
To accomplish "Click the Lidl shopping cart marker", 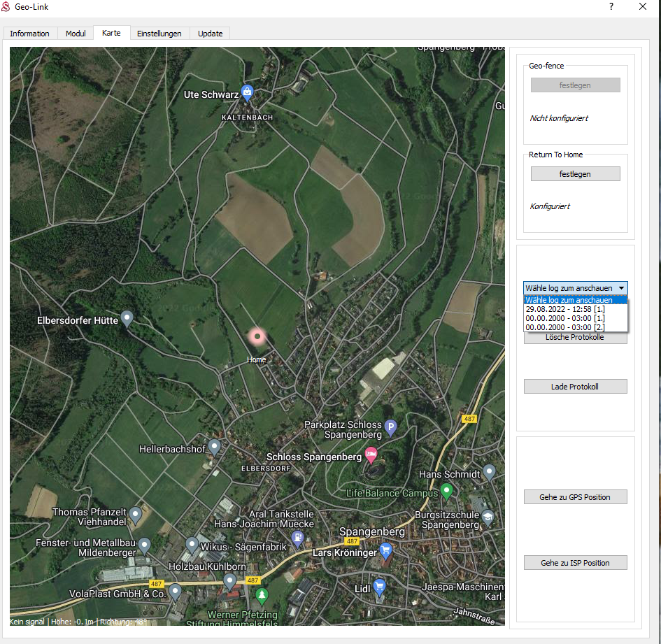I will click(x=379, y=587).
